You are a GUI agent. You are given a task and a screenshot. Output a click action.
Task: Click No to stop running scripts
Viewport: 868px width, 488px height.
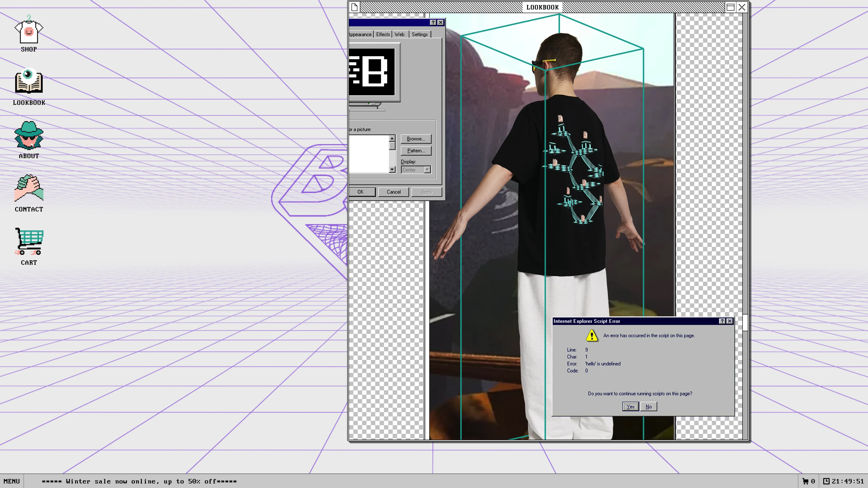tap(649, 406)
